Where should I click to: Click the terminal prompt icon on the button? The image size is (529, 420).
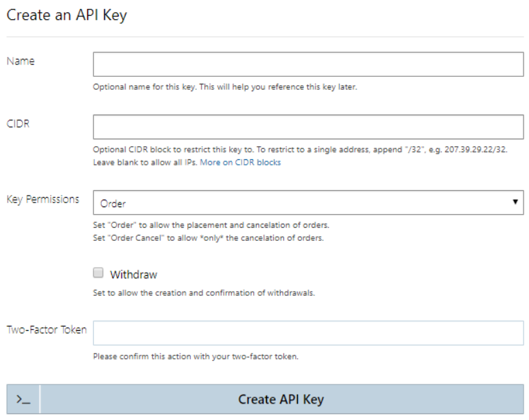point(23,399)
